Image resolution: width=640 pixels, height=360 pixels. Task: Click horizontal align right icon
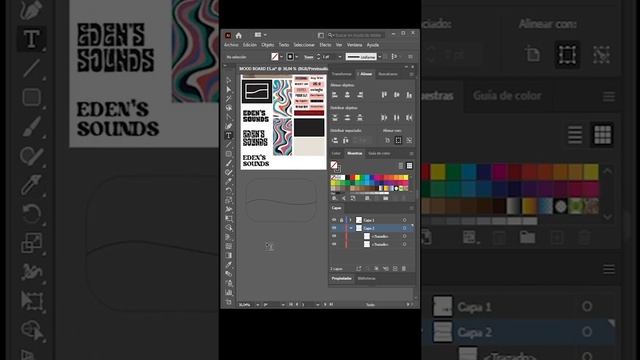tap(360, 94)
